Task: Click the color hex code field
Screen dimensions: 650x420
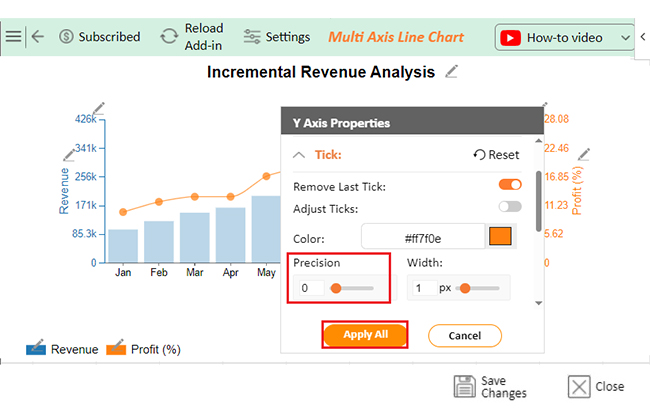Action: tap(422, 238)
